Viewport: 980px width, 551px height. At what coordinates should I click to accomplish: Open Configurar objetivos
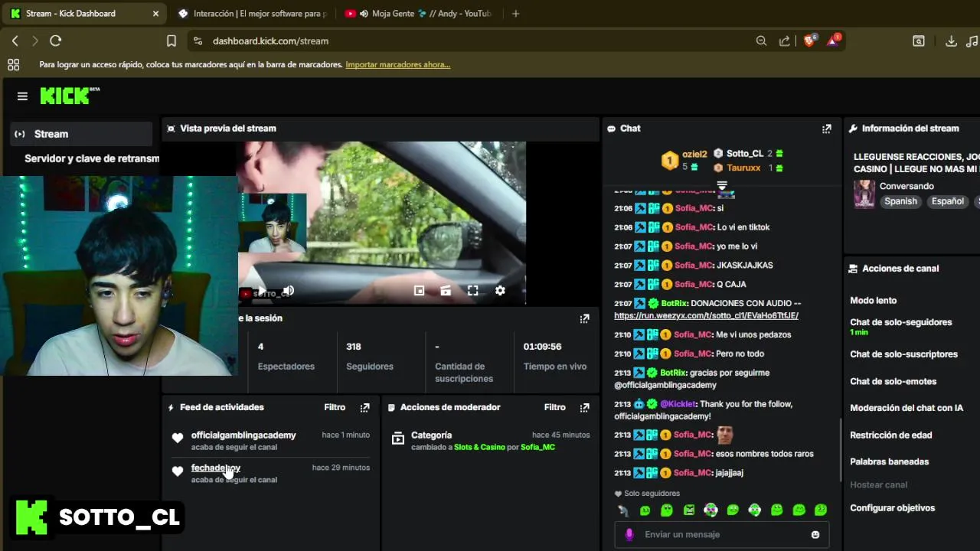pyautogui.click(x=892, y=508)
